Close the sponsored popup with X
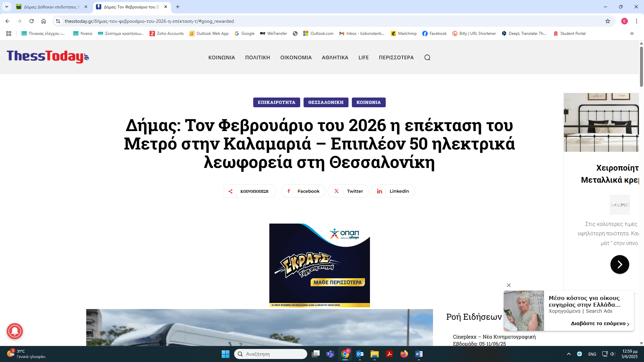This screenshot has height=362, width=644. coord(508,285)
